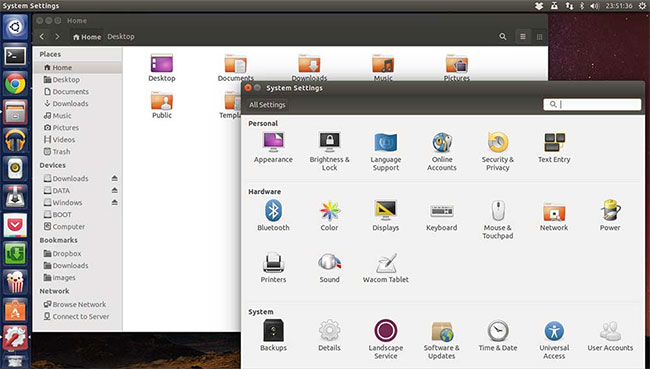
Task: Select Downloads under Places in sidebar
Action: pyautogui.click(x=78, y=103)
